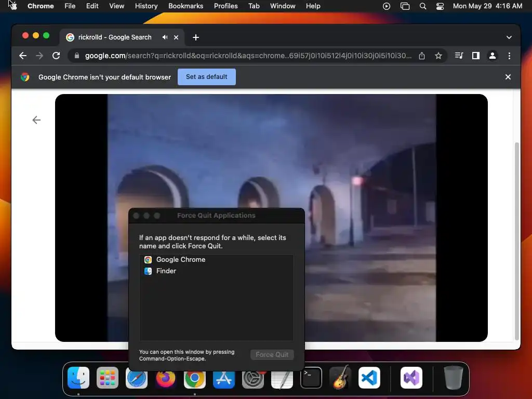Go back with Chrome toolbar back arrow
The height and width of the screenshot is (399, 532).
coord(23,56)
